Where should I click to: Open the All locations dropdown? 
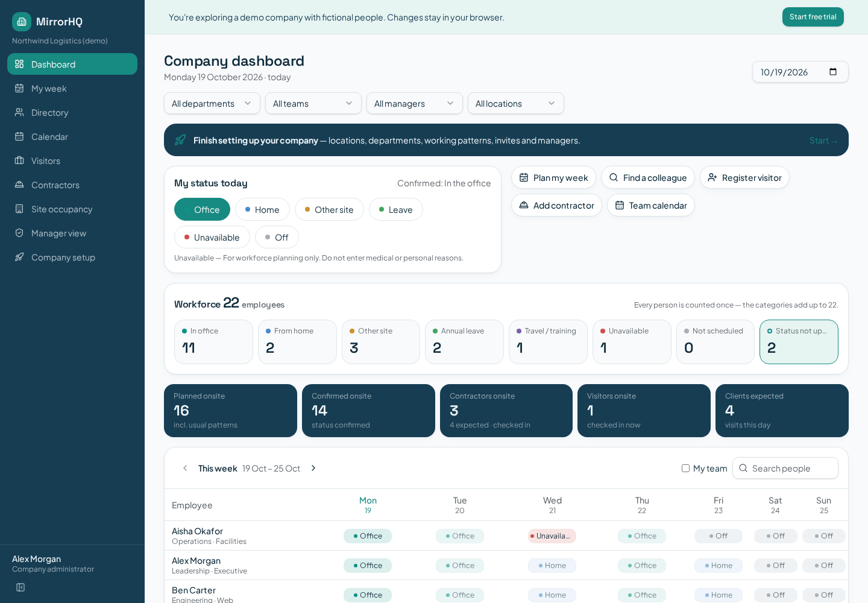[x=516, y=103]
